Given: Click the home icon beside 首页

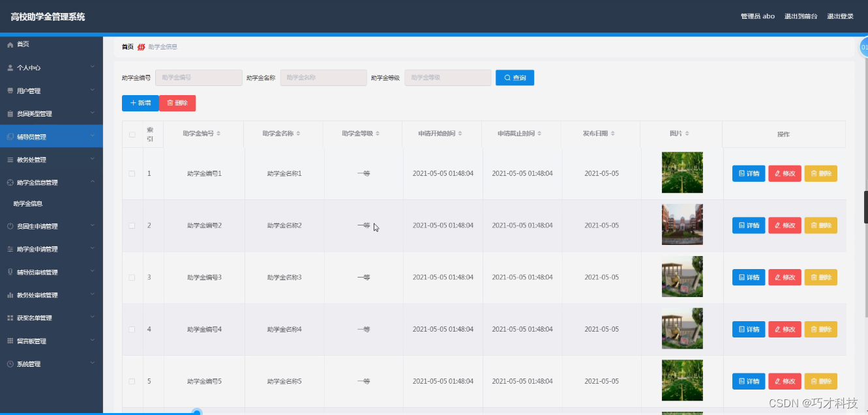Looking at the screenshot, I should 10,44.
